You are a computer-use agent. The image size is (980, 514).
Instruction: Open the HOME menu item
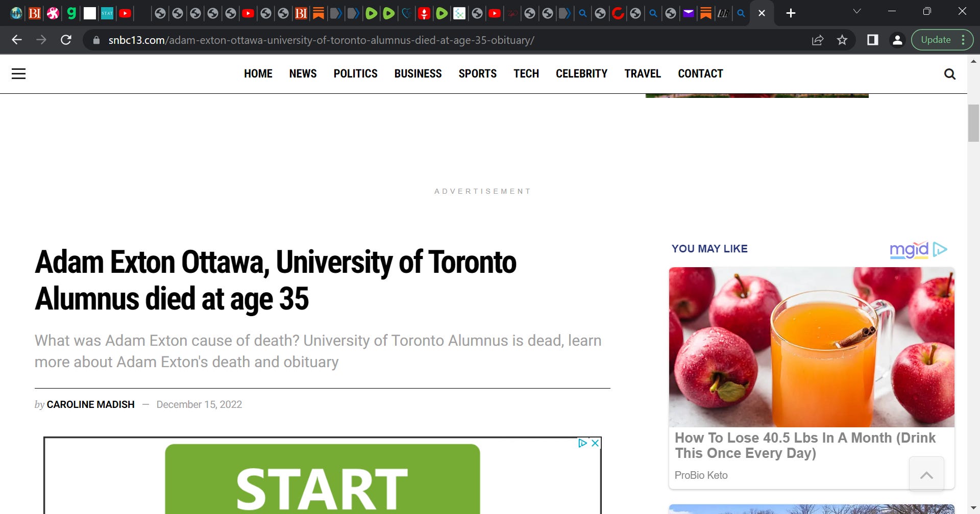258,73
